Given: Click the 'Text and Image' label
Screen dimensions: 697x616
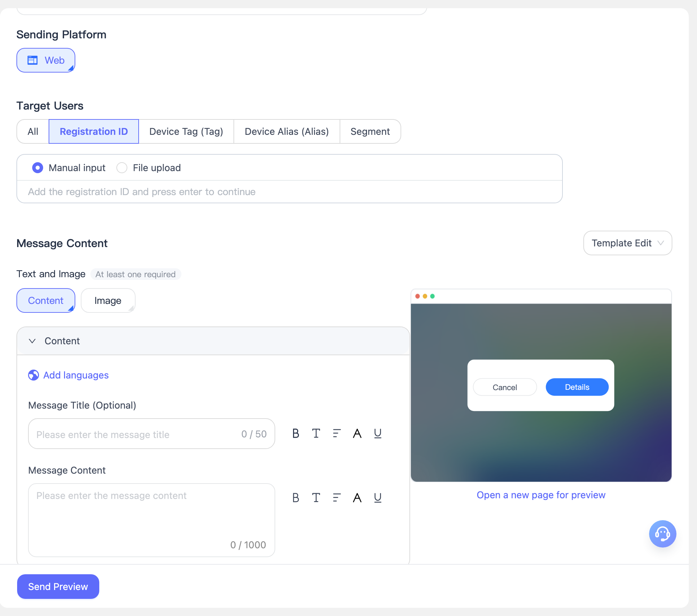Looking at the screenshot, I should 51,274.
